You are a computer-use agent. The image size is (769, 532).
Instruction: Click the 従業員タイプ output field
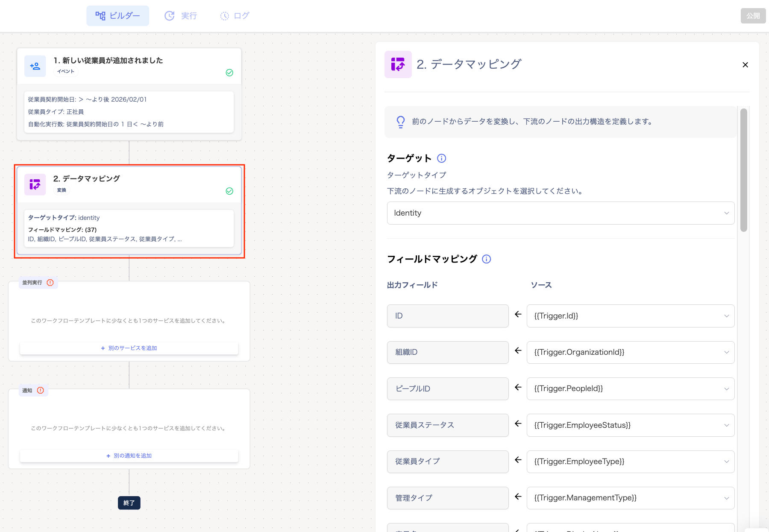coord(448,462)
